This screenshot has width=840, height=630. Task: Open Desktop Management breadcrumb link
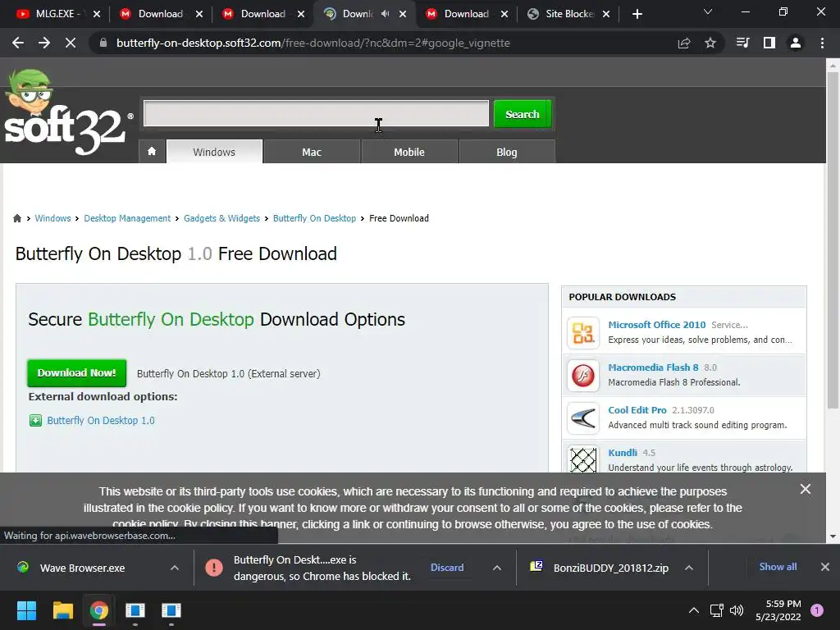coord(127,218)
